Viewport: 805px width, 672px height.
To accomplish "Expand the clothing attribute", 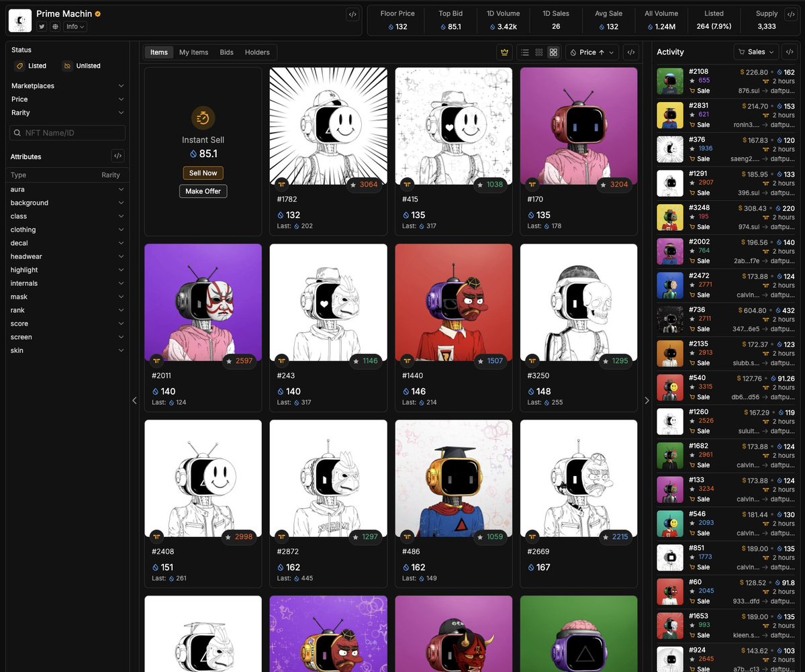I will (67, 230).
